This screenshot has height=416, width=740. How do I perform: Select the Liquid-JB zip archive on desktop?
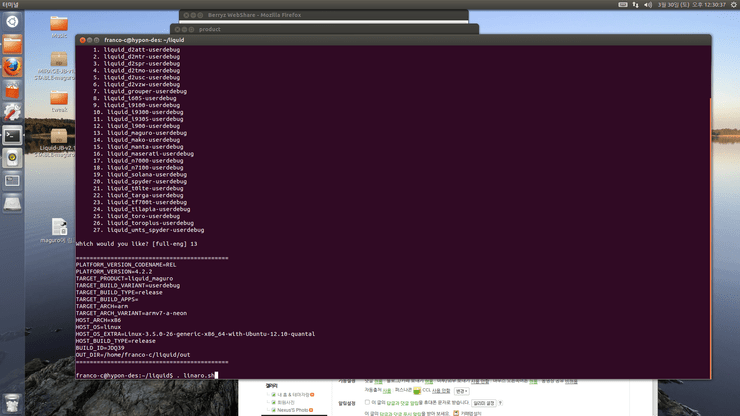click(59, 137)
